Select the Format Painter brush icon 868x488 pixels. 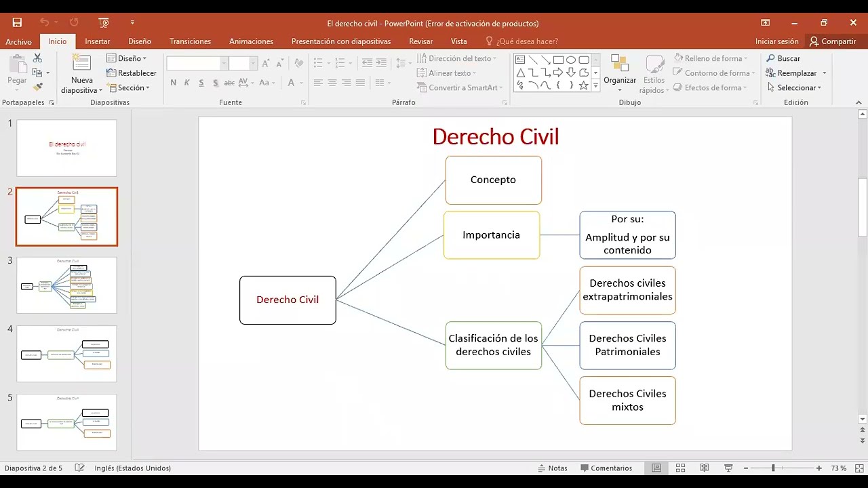[x=37, y=87]
